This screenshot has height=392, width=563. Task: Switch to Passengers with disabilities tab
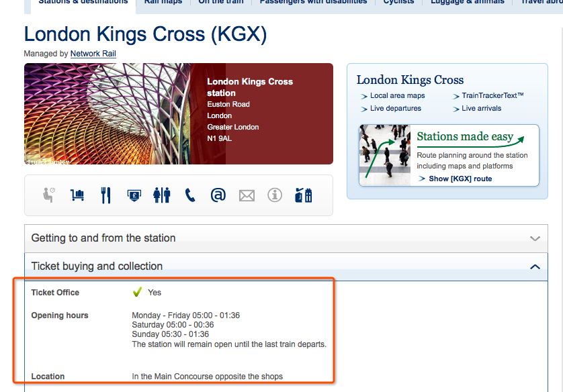click(x=314, y=2)
